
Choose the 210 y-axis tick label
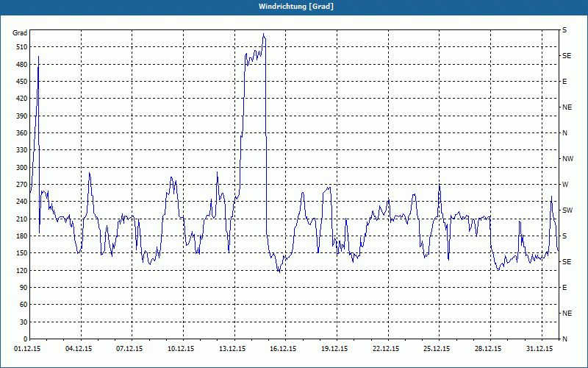click(x=21, y=219)
